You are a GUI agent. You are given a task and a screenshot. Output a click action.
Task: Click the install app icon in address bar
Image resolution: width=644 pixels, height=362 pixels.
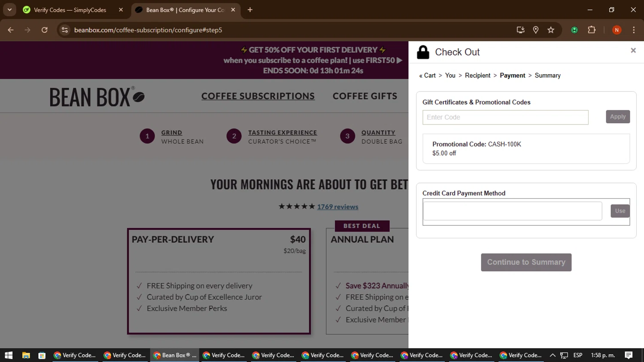point(520,30)
